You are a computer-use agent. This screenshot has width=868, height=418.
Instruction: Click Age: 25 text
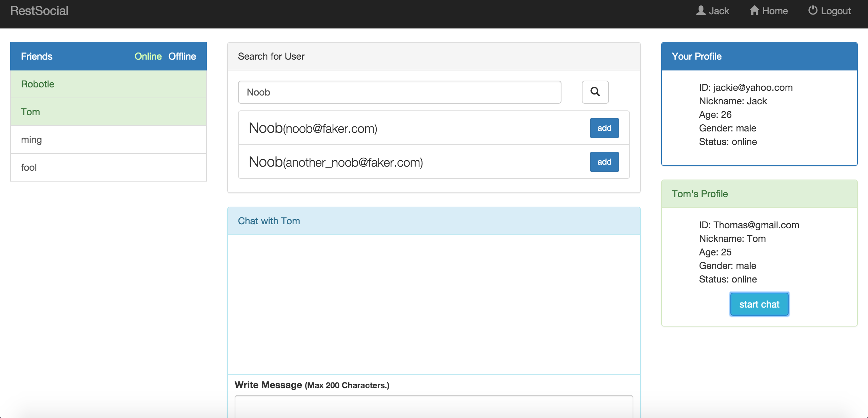(x=715, y=252)
